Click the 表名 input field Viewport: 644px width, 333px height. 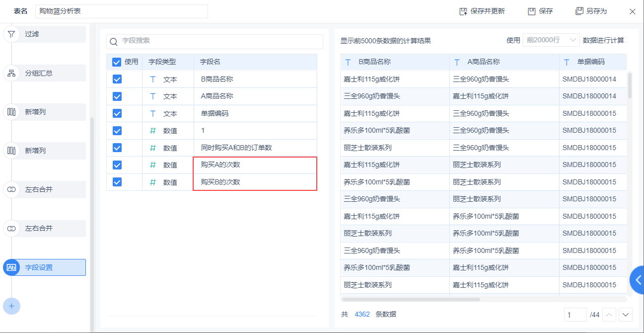coord(122,11)
